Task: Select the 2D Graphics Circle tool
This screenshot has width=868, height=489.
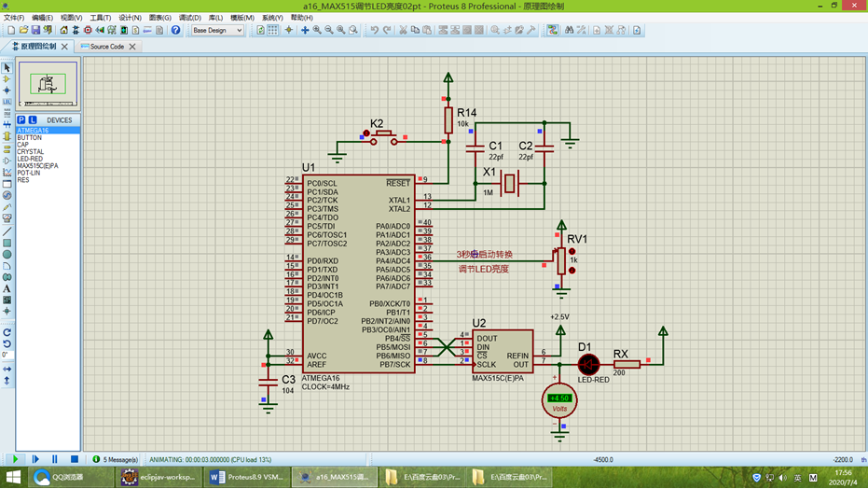Action: point(7,255)
